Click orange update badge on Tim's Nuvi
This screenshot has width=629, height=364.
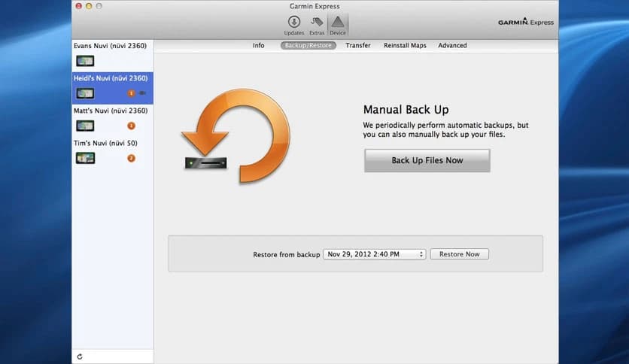[131, 159]
